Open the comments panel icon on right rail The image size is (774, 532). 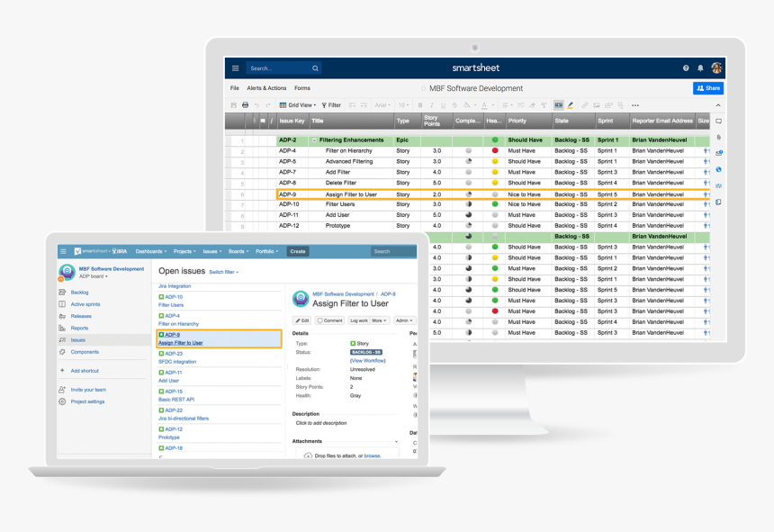(x=719, y=122)
